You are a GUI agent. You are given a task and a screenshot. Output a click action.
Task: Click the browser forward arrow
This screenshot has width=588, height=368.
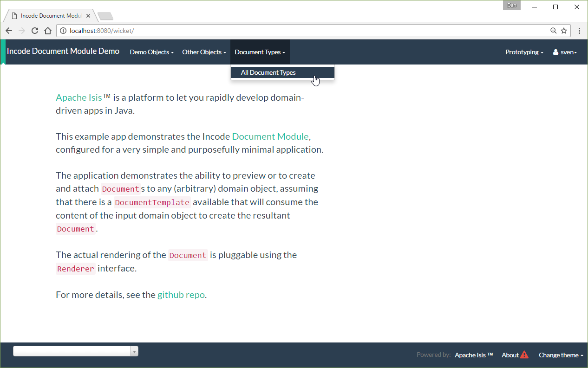(21, 31)
